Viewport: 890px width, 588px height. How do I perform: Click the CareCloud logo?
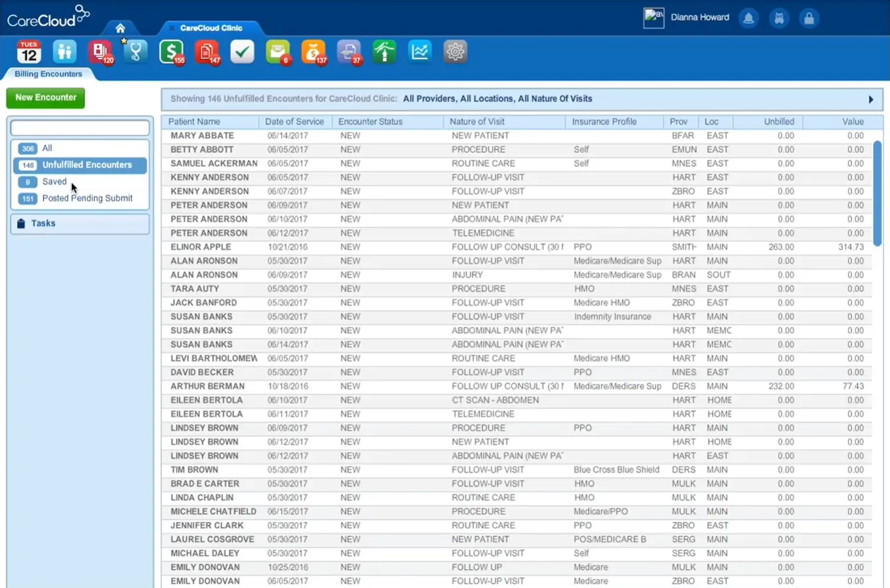click(48, 17)
